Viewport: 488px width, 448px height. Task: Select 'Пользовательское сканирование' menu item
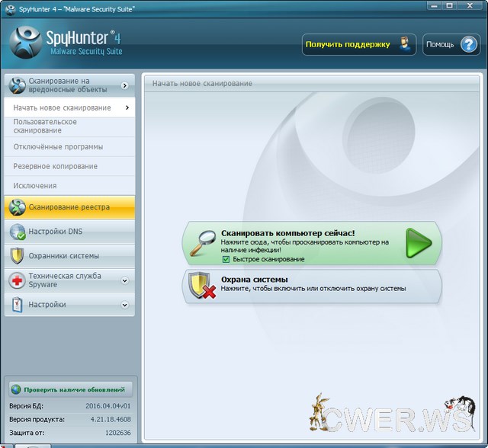(46, 126)
